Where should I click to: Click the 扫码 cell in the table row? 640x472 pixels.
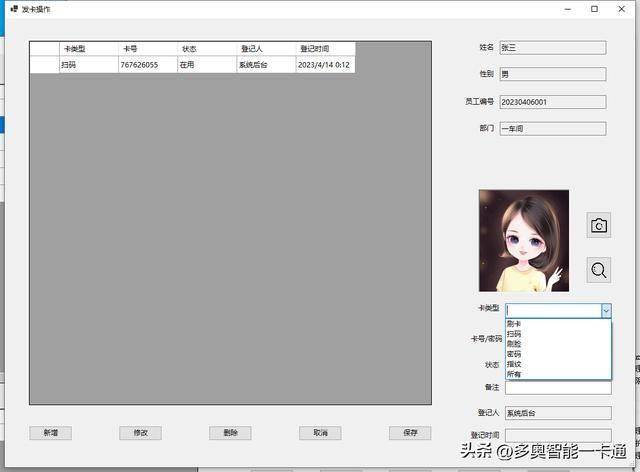click(x=89, y=65)
